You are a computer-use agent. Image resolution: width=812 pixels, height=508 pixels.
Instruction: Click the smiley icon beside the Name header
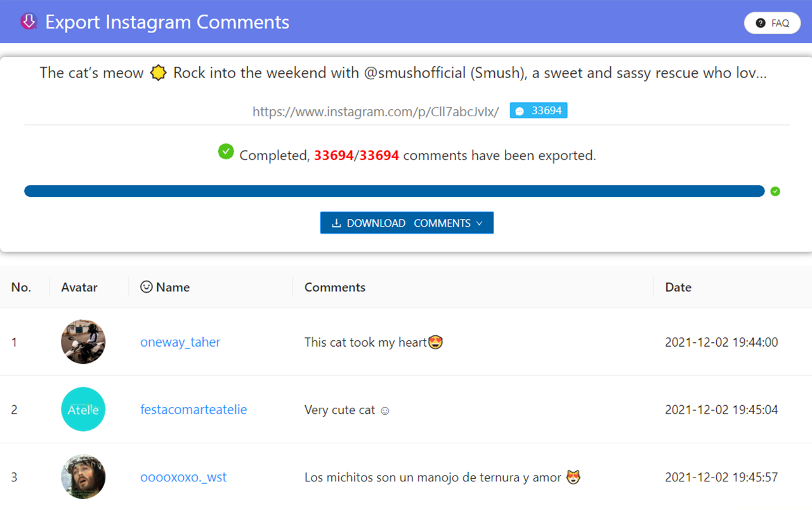click(146, 287)
